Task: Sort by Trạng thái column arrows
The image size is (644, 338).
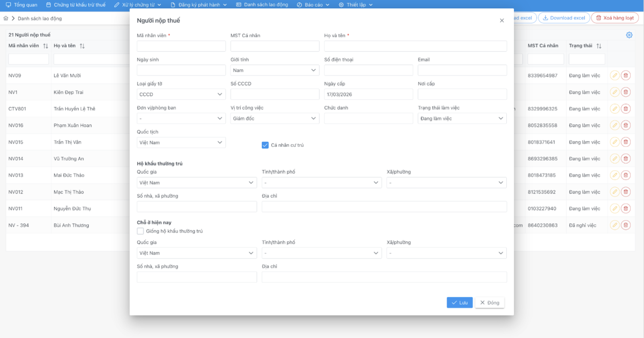Action: click(599, 46)
